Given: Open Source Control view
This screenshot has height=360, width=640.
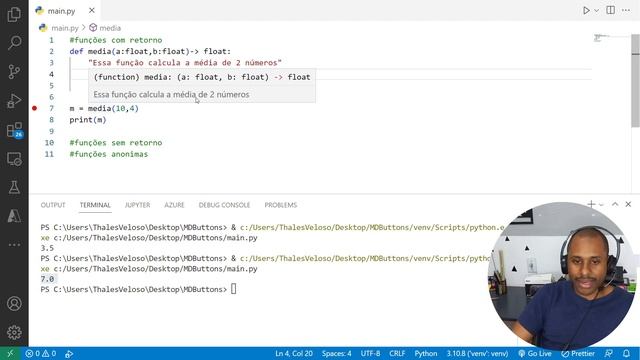Looking at the screenshot, I should (14, 71).
